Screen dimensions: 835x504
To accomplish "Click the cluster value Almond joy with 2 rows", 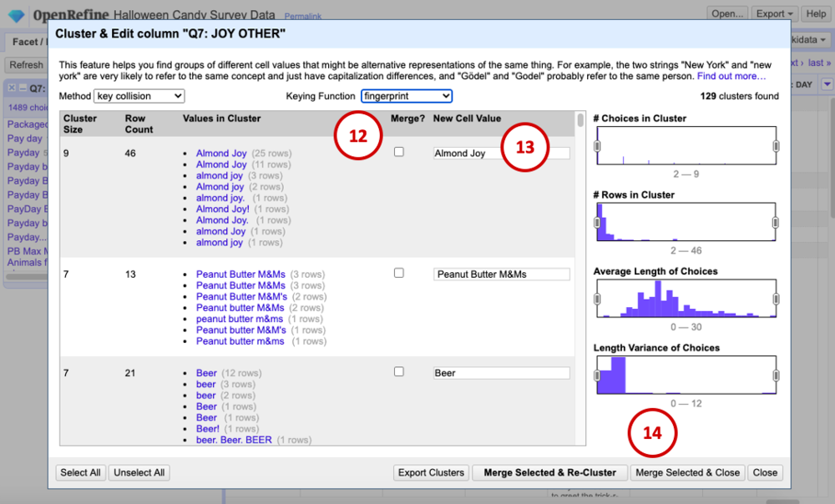I will 220,187.
